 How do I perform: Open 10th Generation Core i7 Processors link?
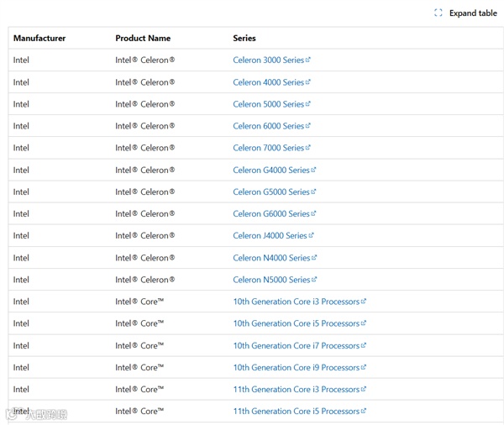tap(300, 345)
